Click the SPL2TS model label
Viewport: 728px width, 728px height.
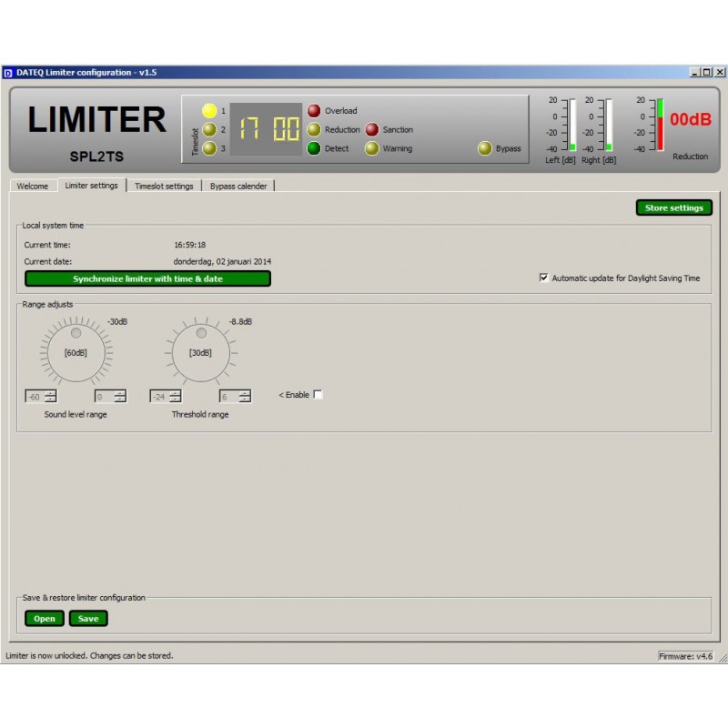96,157
